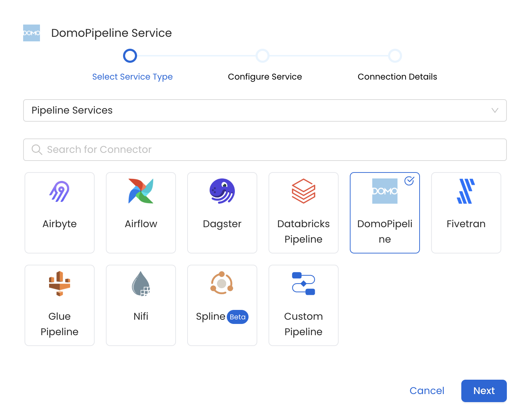Click the first step circle indicator
530x420 pixels.
tap(130, 56)
